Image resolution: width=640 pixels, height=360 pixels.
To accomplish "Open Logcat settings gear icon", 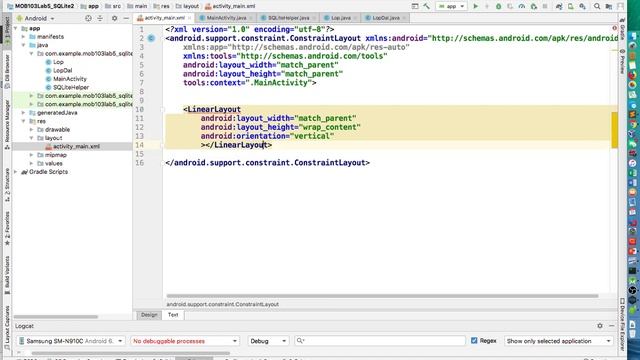I will coord(600,326).
